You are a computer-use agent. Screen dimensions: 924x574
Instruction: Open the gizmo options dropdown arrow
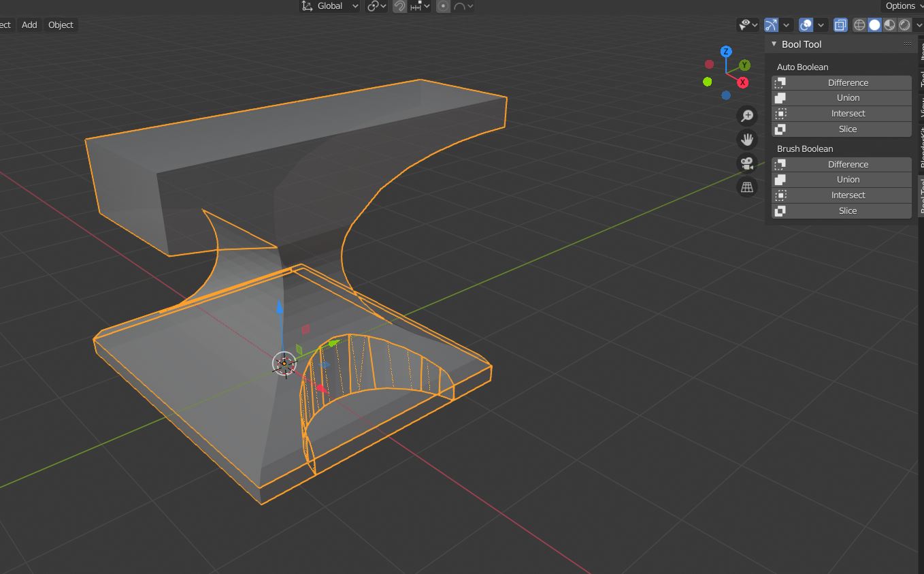coord(787,25)
